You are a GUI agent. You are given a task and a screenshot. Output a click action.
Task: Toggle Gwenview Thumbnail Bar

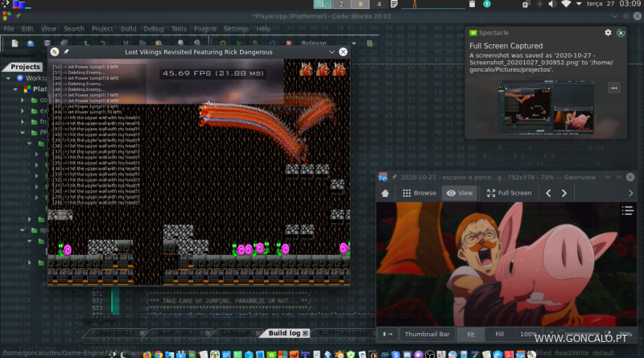(x=427, y=334)
